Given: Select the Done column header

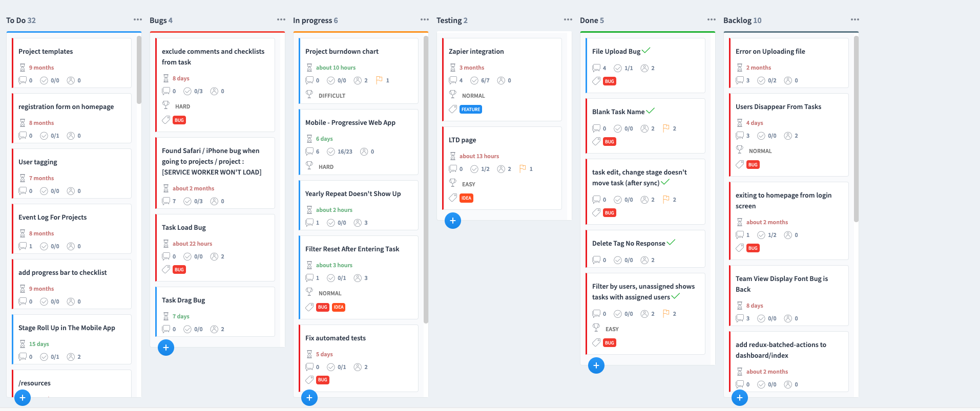Looking at the screenshot, I should coord(592,20).
